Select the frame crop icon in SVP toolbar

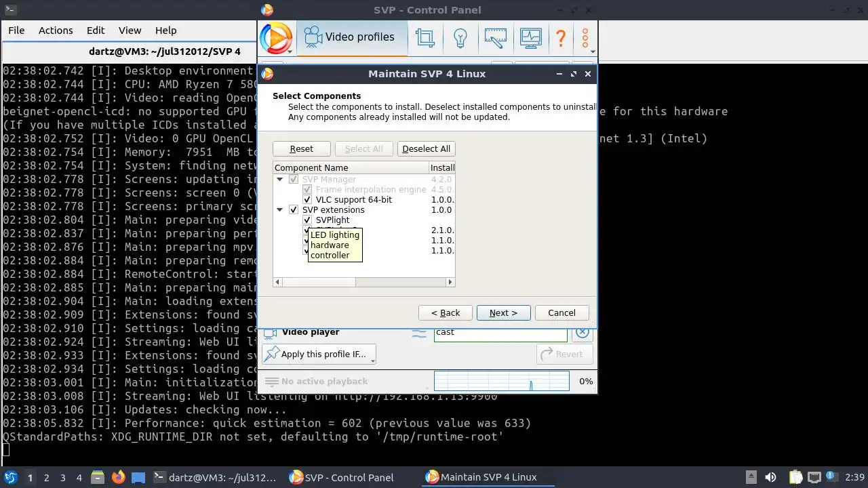(x=425, y=37)
